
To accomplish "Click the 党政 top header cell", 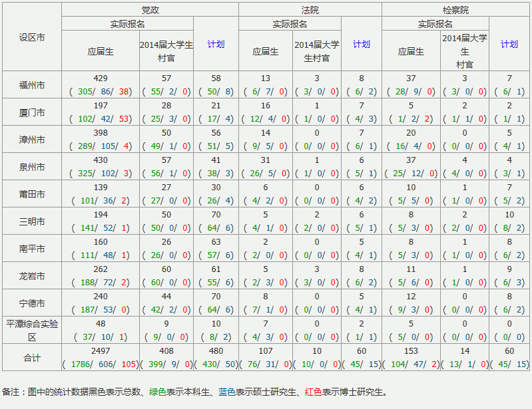I will (x=150, y=10).
